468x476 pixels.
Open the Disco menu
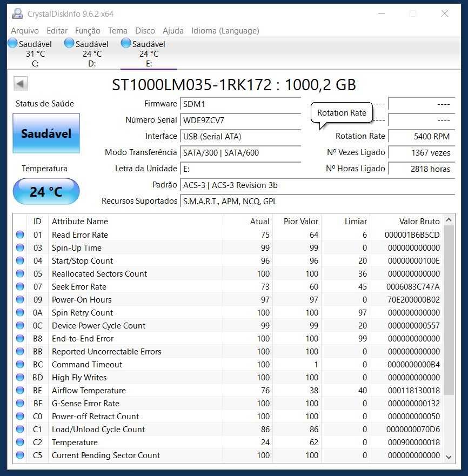point(145,31)
